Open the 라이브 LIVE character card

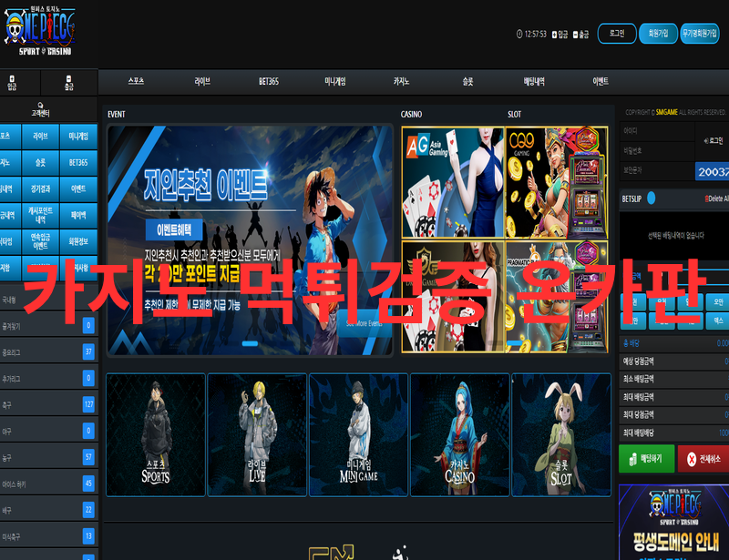(x=257, y=435)
